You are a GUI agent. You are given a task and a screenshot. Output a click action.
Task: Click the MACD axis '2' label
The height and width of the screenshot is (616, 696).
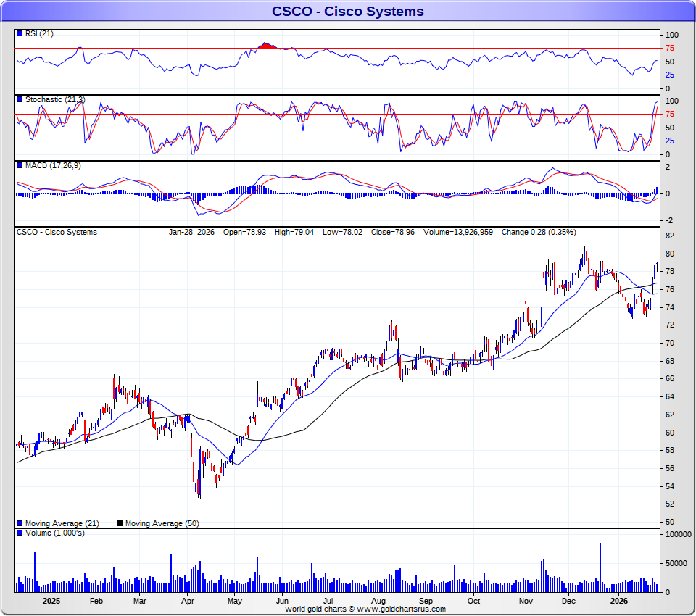[668, 167]
